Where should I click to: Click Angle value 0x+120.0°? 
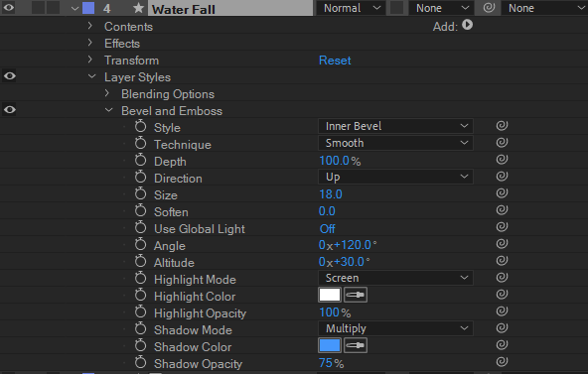tap(348, 245)
